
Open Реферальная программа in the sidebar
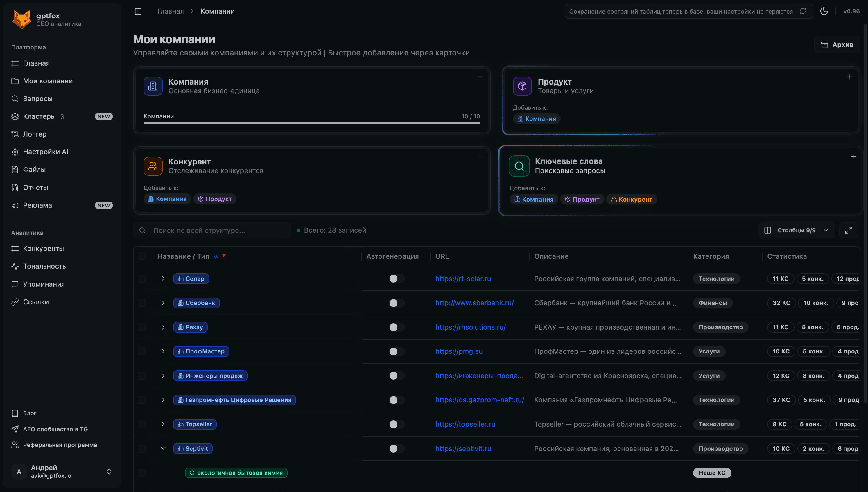60,445
